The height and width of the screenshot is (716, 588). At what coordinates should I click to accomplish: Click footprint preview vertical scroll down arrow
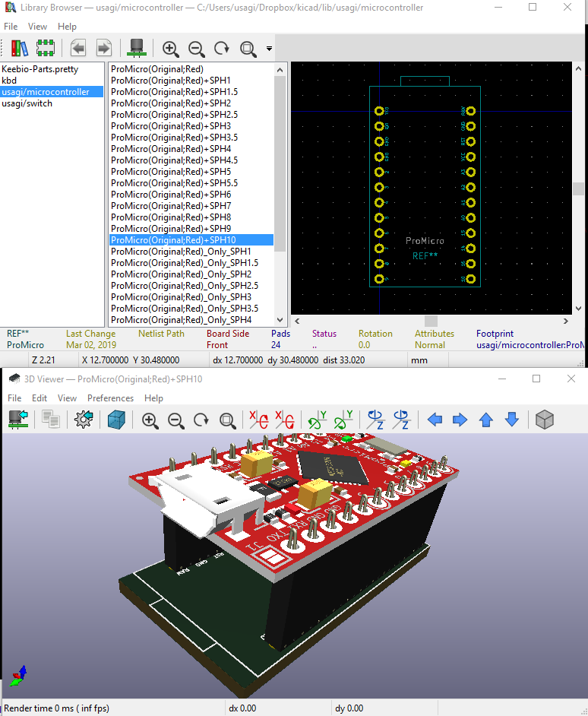click(578, 309)
